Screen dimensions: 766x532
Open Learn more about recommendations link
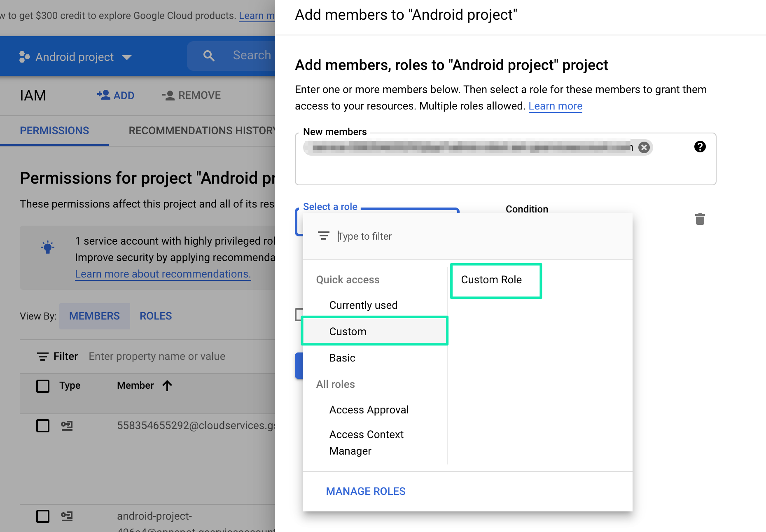click(163, 274)
